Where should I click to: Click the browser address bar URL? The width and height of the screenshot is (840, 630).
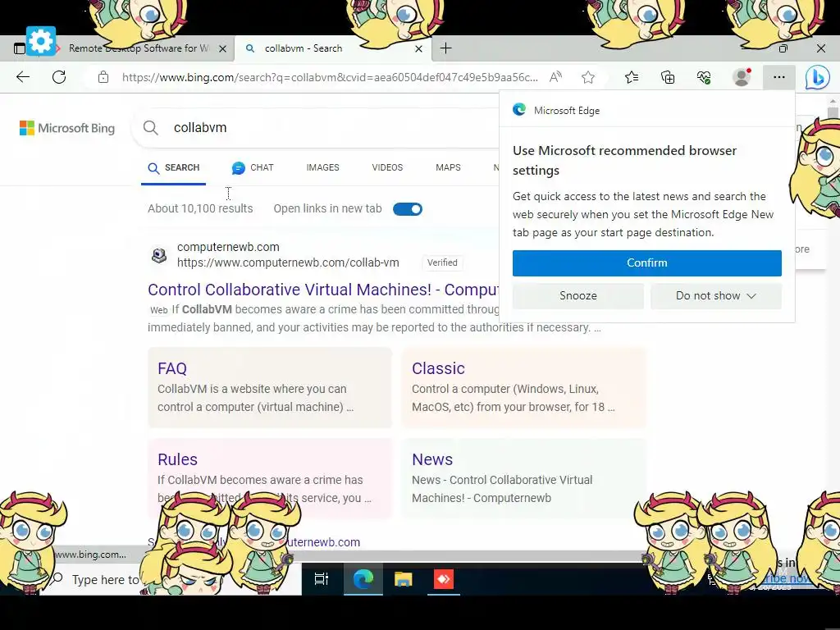tap(330, 78)
